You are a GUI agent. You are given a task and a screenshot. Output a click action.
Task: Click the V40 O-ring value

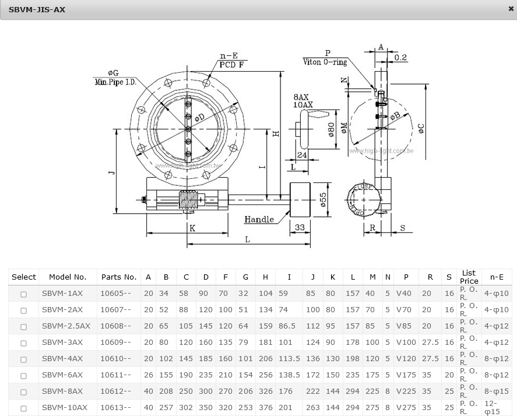point(404,293)
